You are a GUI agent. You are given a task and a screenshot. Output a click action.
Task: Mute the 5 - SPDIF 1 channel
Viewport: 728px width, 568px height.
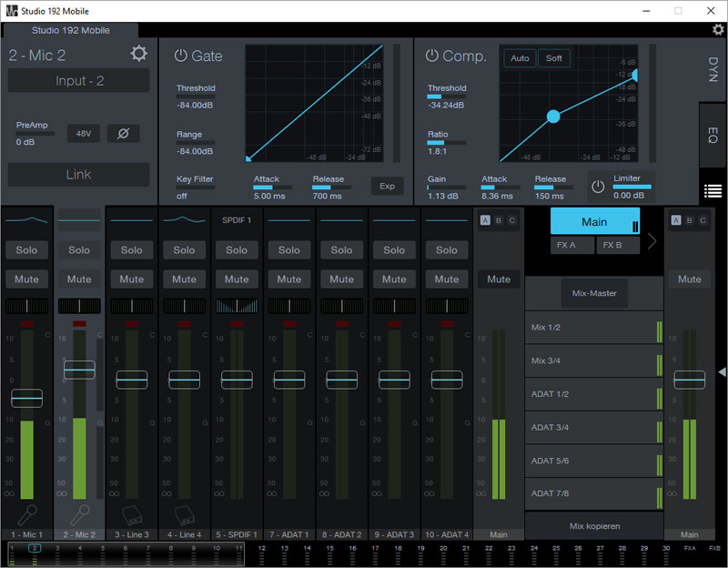click(x=237, y=279)
